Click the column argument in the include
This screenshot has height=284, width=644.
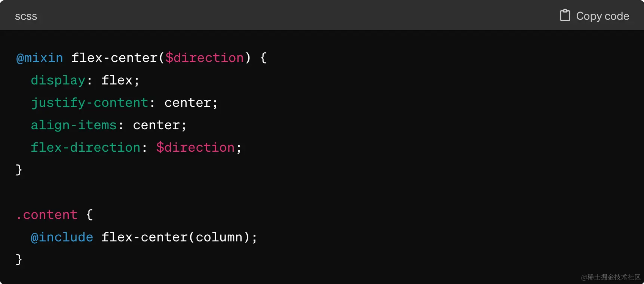click(x=219, y=237)
